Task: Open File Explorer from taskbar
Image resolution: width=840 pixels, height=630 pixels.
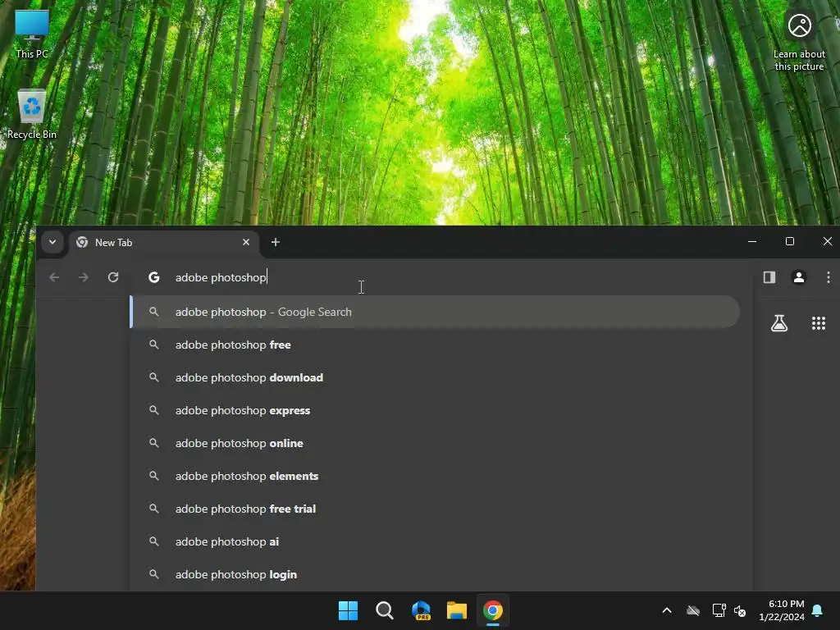Action: 457,610
